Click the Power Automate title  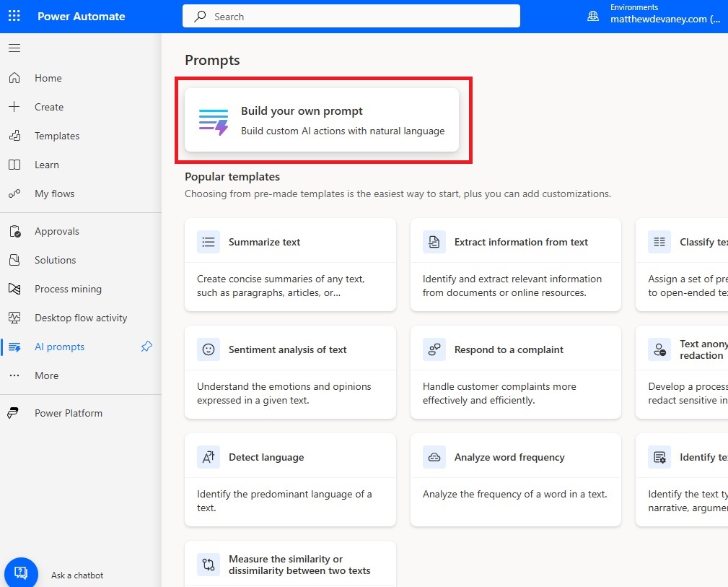82,17
